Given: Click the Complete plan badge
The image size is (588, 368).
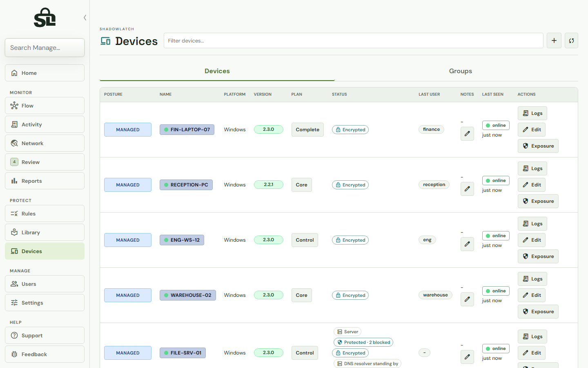Looking at the screenshot, I should point(307,130).
